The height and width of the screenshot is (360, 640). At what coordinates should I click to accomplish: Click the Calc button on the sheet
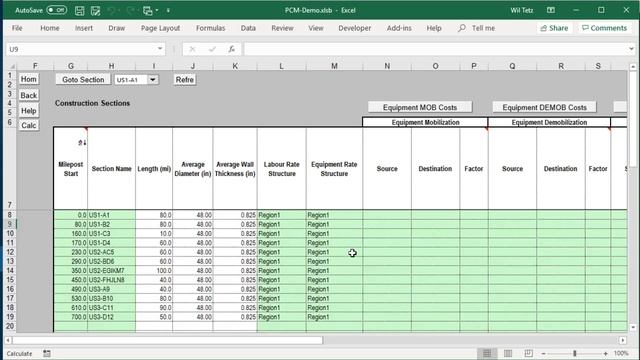(x=29, y=125)
